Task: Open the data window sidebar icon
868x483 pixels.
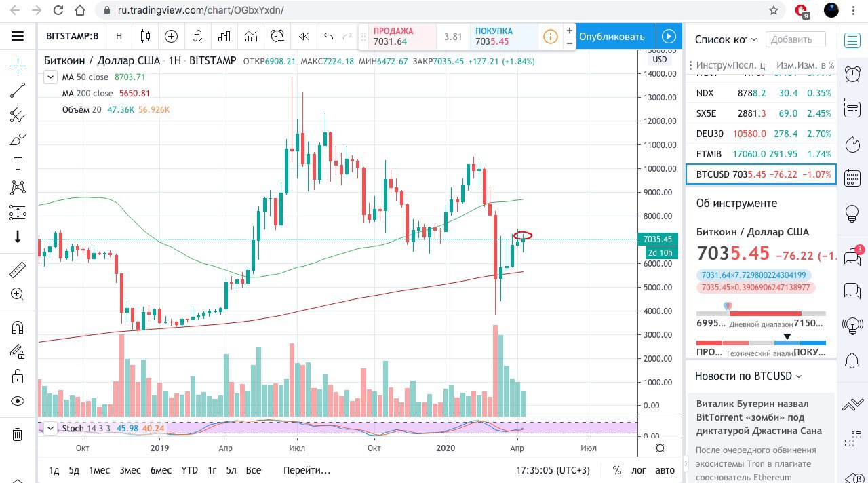Action: click(x=852, y=109)
